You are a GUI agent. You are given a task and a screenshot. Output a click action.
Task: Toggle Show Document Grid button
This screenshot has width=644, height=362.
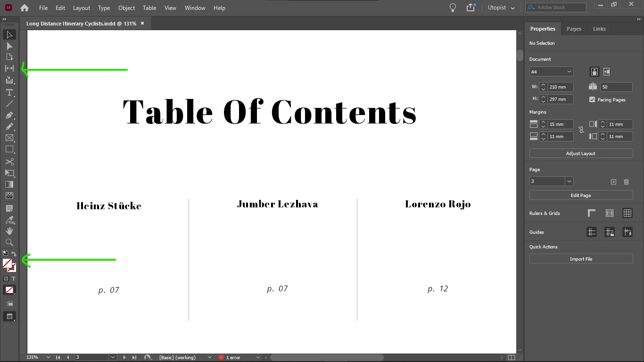tap(627, 213)
